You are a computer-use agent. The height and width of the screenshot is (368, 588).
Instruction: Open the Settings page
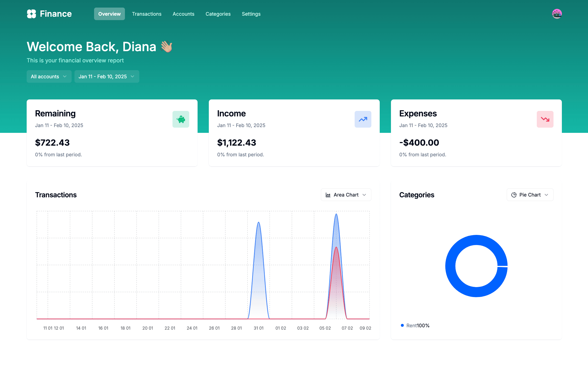point(251,14)
